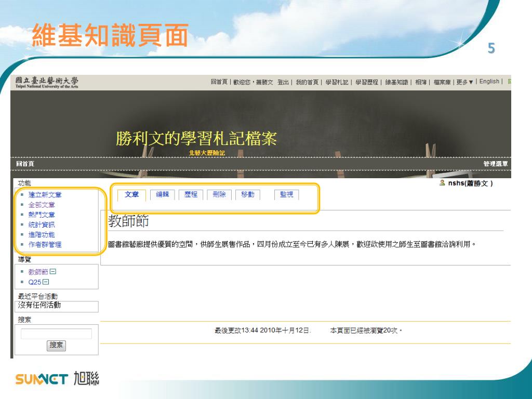Collapse the Q25 navigation entry
Viewport: 532px width, 399px height.
point(46,282)
